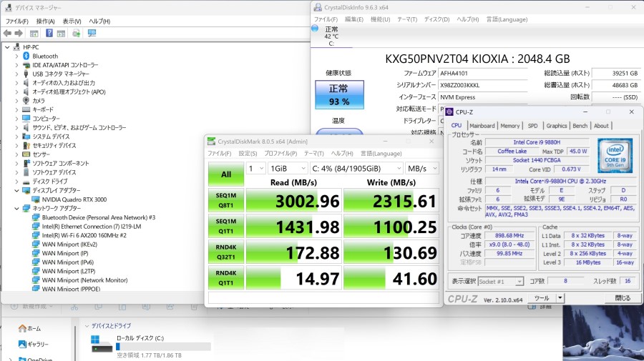Run the RND4K Q32T1 test button
This screenshot has width=644, height=361.
pyautogui.click(x=226, y=252)
